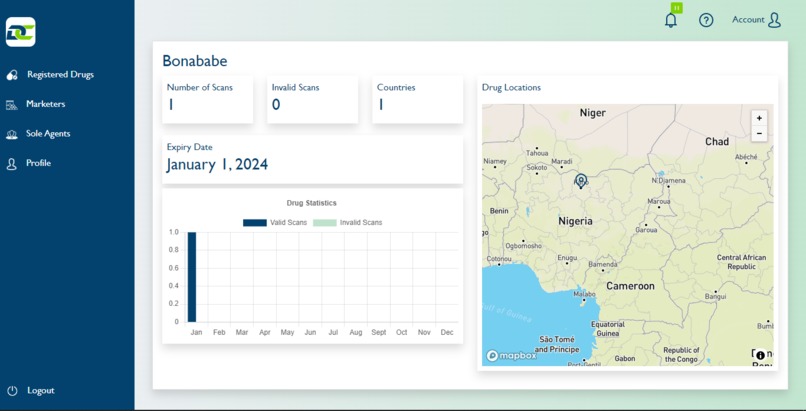This screenshot has height=411, width=806.
Task: Click the Registered Drugs pills icon
Action: coord(11,75)
